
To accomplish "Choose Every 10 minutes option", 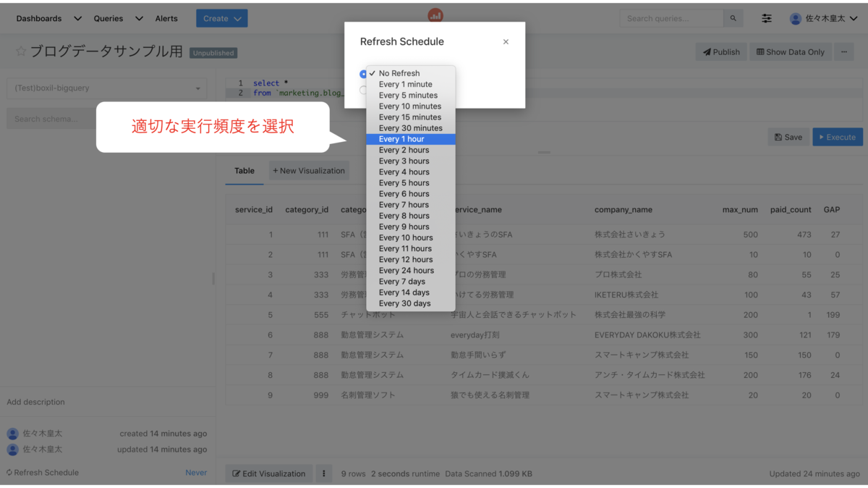I will pyautogui.click(x=411, y=106).
